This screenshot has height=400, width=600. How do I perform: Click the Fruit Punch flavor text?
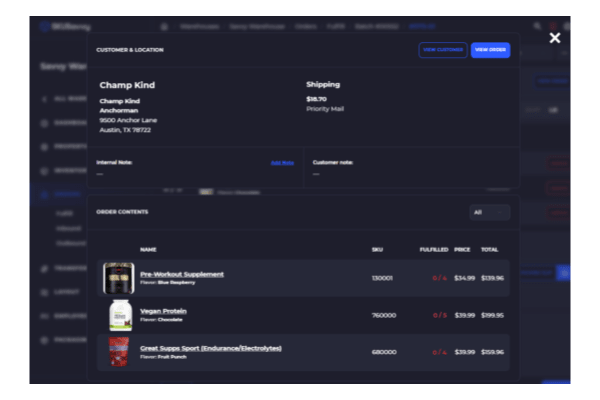coord(172,357)
